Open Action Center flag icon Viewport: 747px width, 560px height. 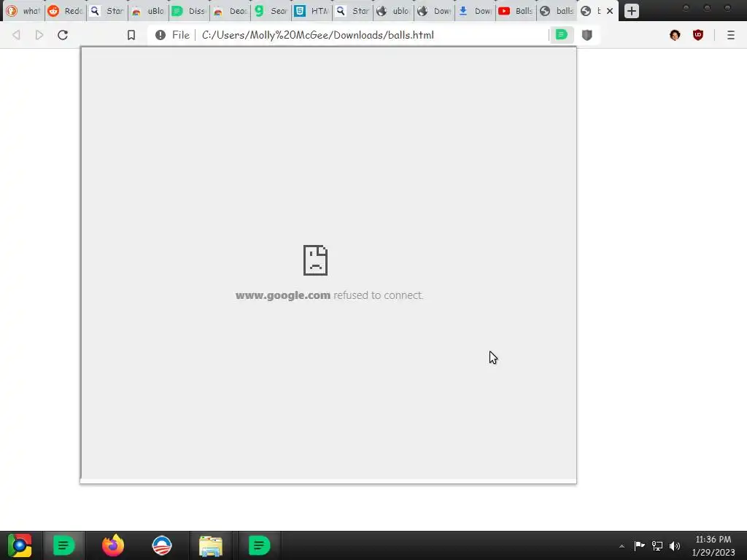(x=639, y=545)
